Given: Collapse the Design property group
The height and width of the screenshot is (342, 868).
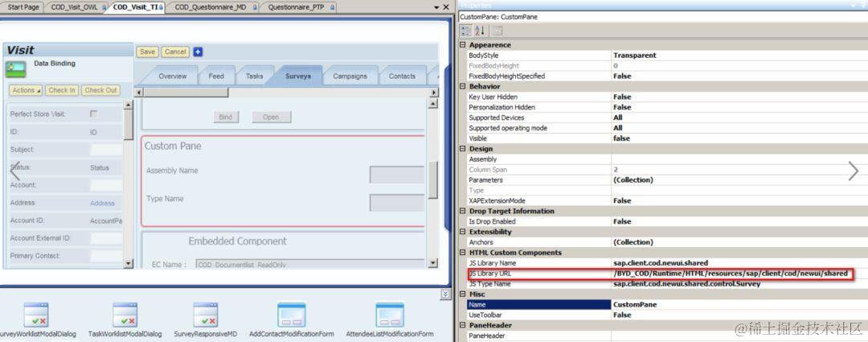Looking at the screenshot, I should pyautogui.click(x=463, y=149).
